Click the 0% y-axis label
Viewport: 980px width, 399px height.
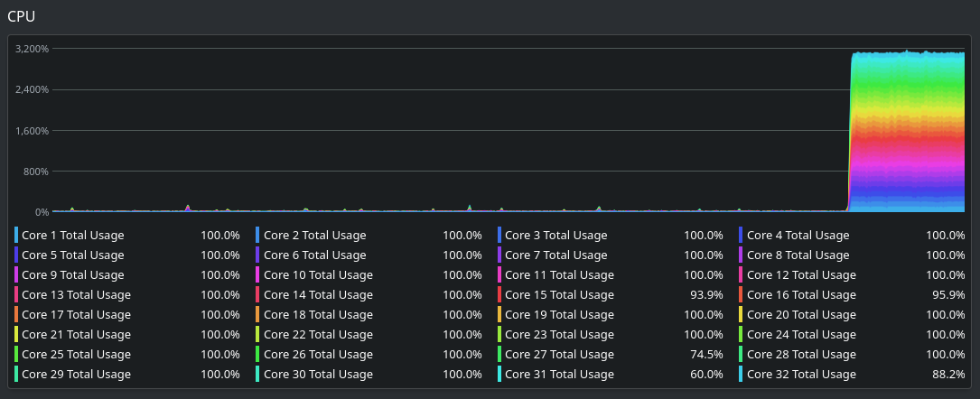pos(40,212)
